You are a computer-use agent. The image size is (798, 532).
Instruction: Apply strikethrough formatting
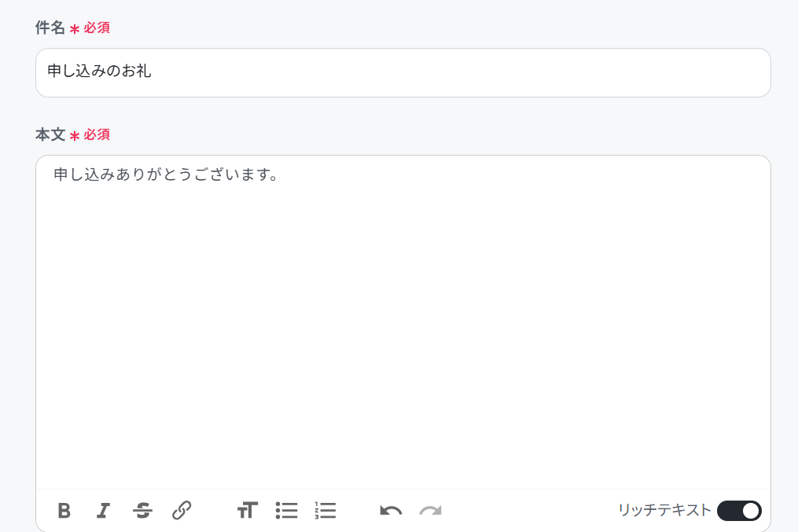142,510
